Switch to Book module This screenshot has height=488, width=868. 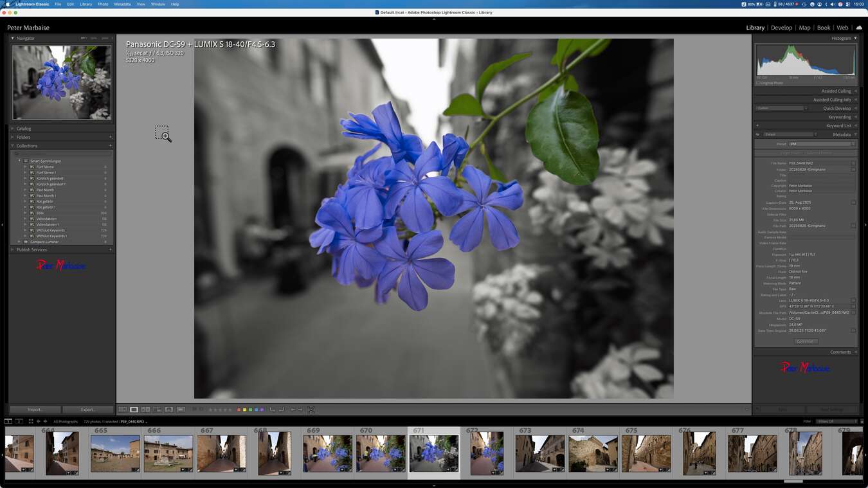[824, 28]
